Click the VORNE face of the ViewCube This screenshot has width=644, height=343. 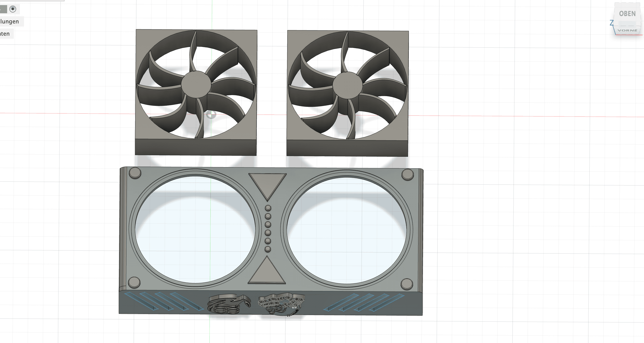pyautogui.click(x=627, y=30)
